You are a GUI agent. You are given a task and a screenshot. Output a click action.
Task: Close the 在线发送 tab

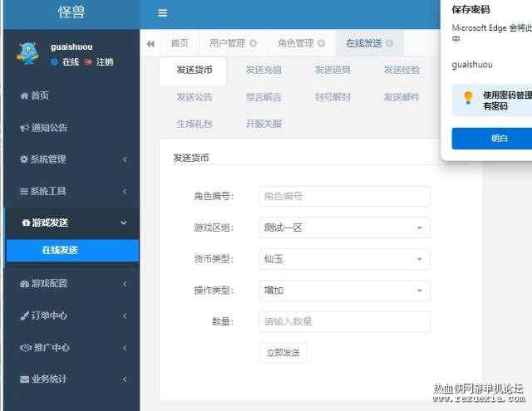click(390, 43)
